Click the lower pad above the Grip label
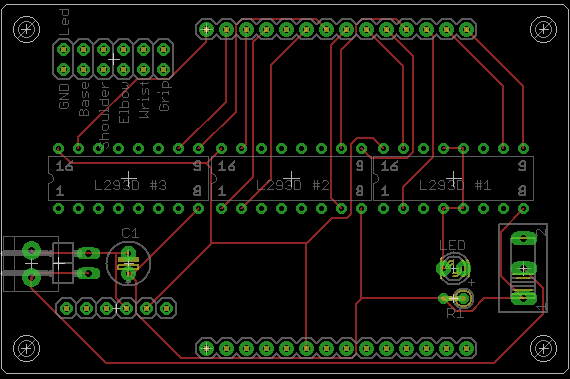The image size is (570, 379). [164, 69]
